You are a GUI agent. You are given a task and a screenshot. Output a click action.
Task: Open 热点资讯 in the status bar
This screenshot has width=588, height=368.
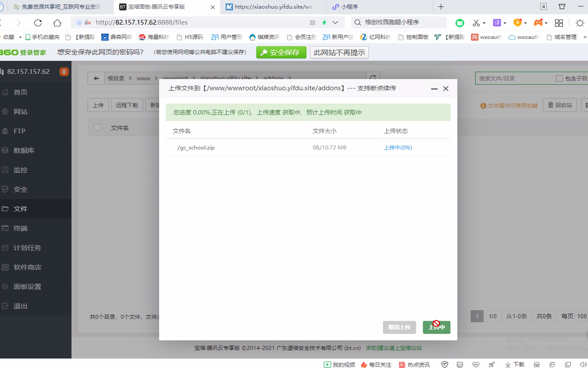[414, 365]
